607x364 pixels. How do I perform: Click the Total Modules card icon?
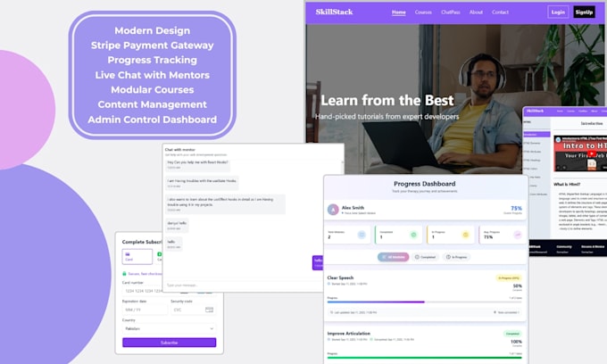(362, 235)
